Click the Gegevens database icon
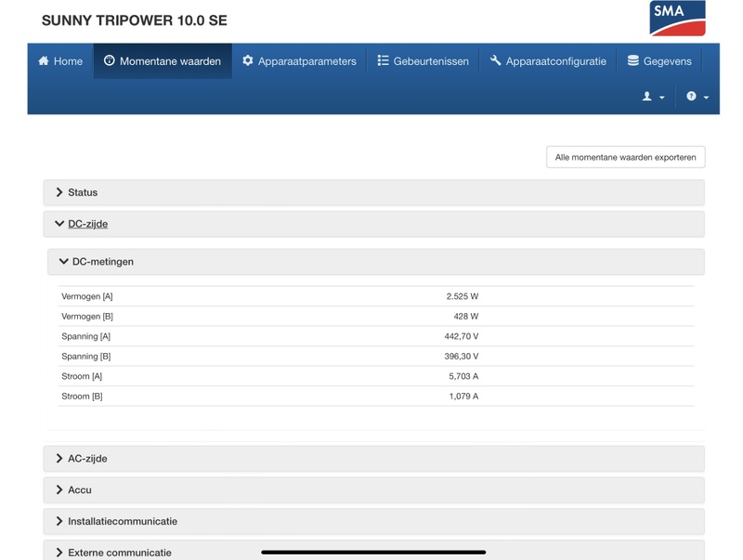Viewport: 743px width, 560px height. click(633, 60)
